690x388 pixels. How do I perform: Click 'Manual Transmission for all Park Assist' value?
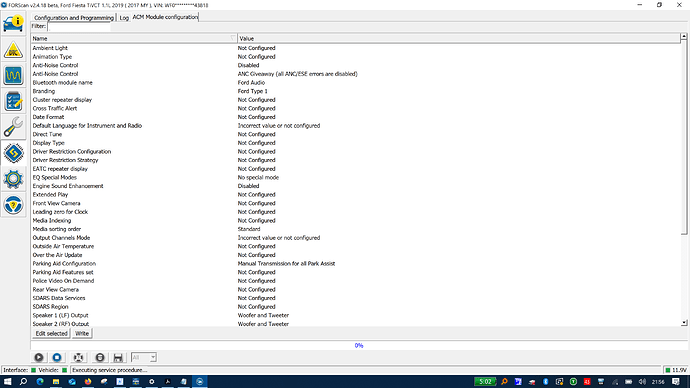286,264
